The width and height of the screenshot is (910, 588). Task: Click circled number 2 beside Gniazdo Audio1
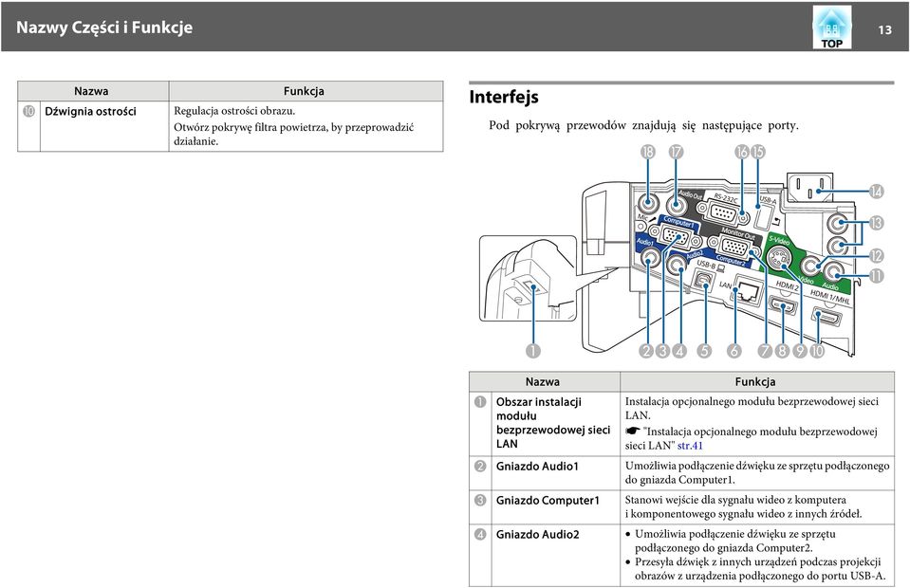tap(480, 466)
